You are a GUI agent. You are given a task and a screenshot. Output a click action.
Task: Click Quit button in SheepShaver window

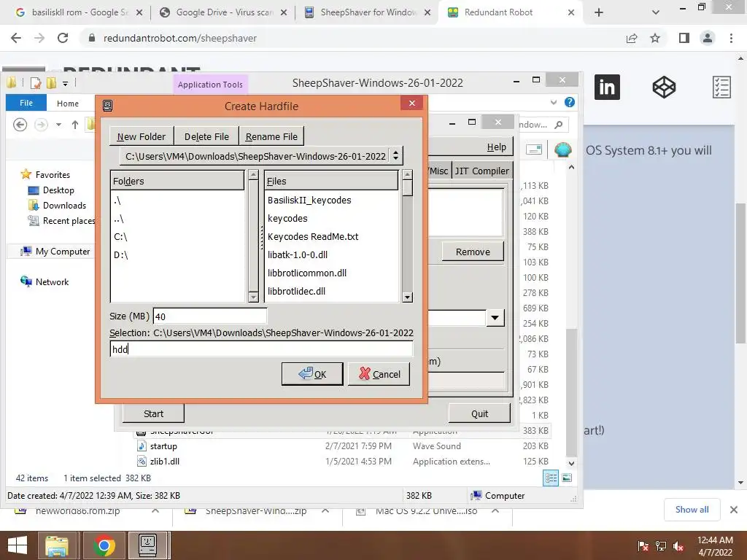[479, 414]
